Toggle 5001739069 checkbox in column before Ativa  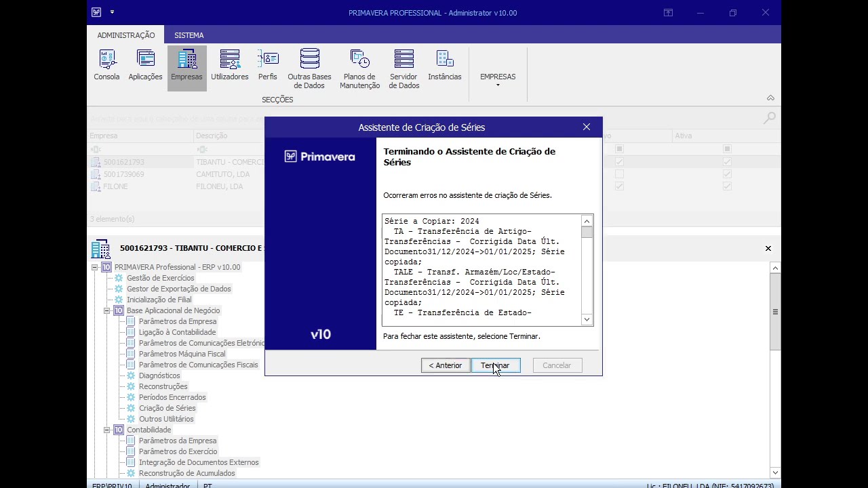point(619,174)
